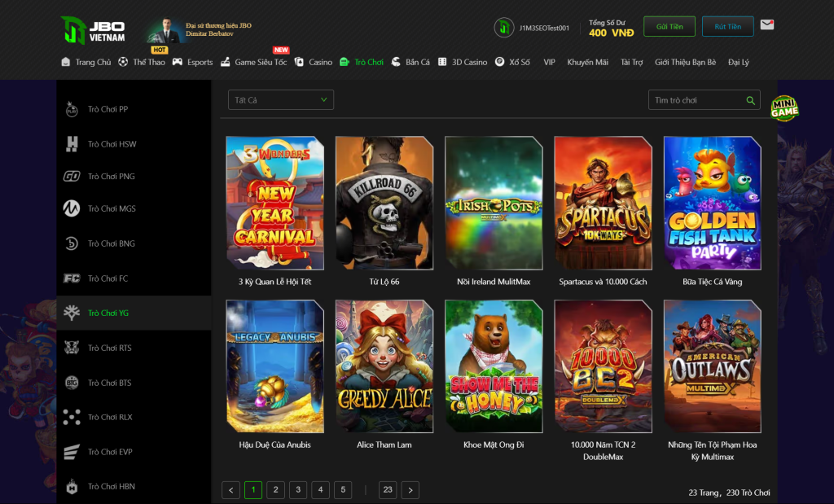Click the Trò Chơi BNG provider icon
This screenshot has height=504, width=834.
coord(72,243)
